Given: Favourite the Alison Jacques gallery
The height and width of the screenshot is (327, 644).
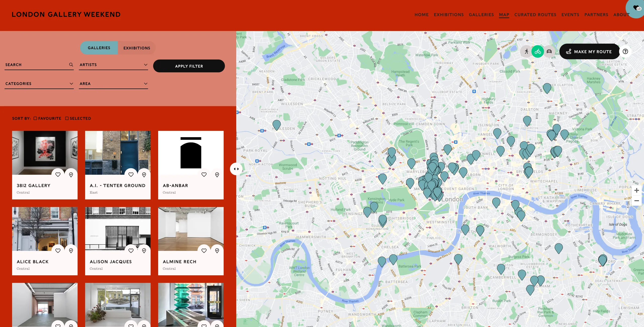Looking at the screenshot, I should tap(131, 251).
